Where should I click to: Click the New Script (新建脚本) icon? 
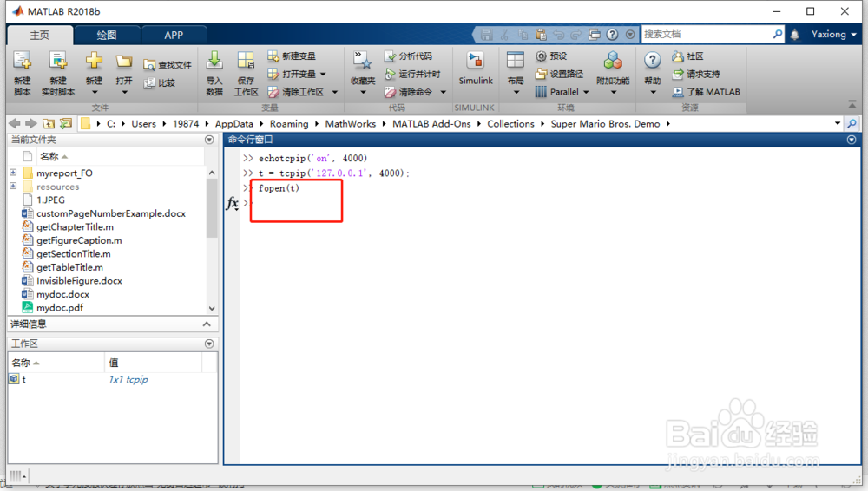tap(23, 61)
